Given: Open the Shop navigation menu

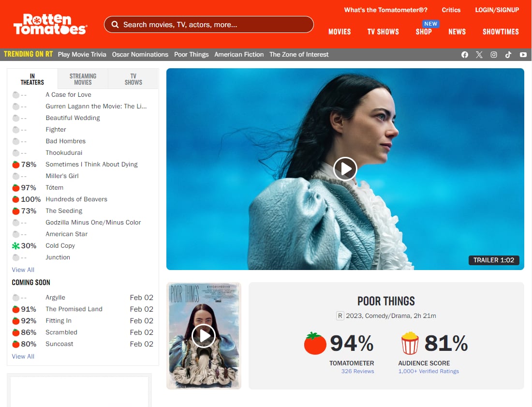Looking at the screenshot, I should click(x=423, y=32).
